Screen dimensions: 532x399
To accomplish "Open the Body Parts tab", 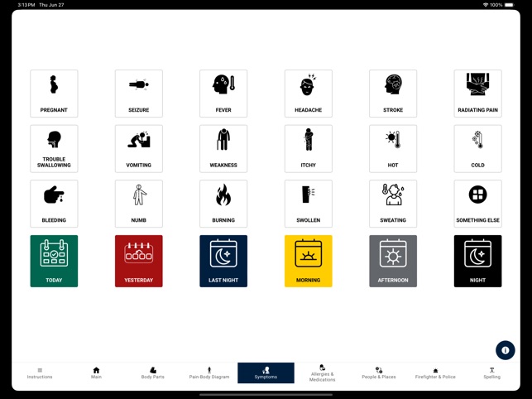I will point(153,373).
